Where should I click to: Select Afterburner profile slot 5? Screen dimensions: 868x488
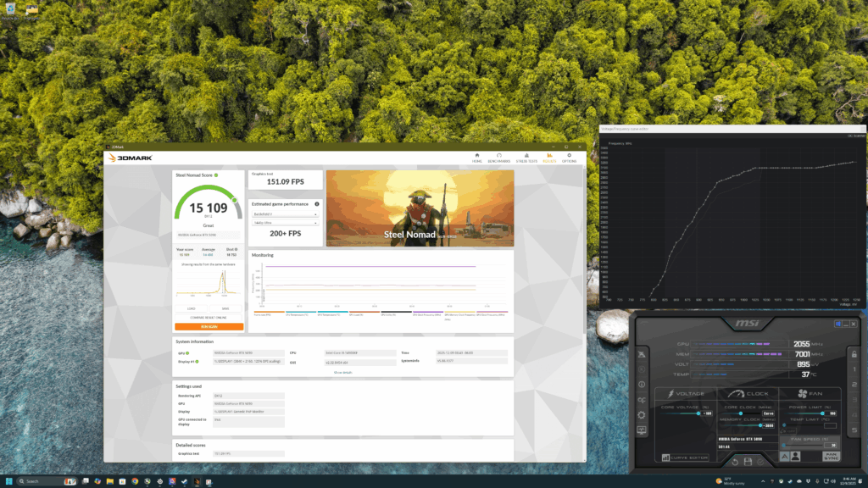point(854,430)
